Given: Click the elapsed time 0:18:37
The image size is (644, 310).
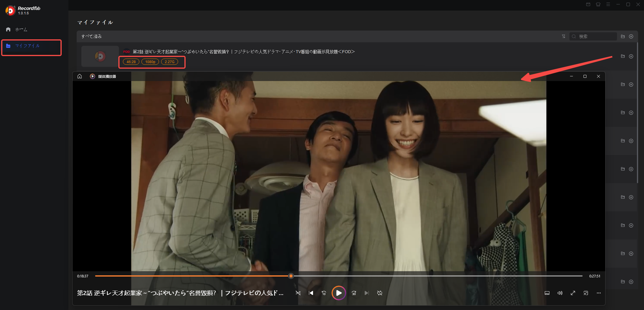Looking at the screenshot, I should (x=83, y=276).
